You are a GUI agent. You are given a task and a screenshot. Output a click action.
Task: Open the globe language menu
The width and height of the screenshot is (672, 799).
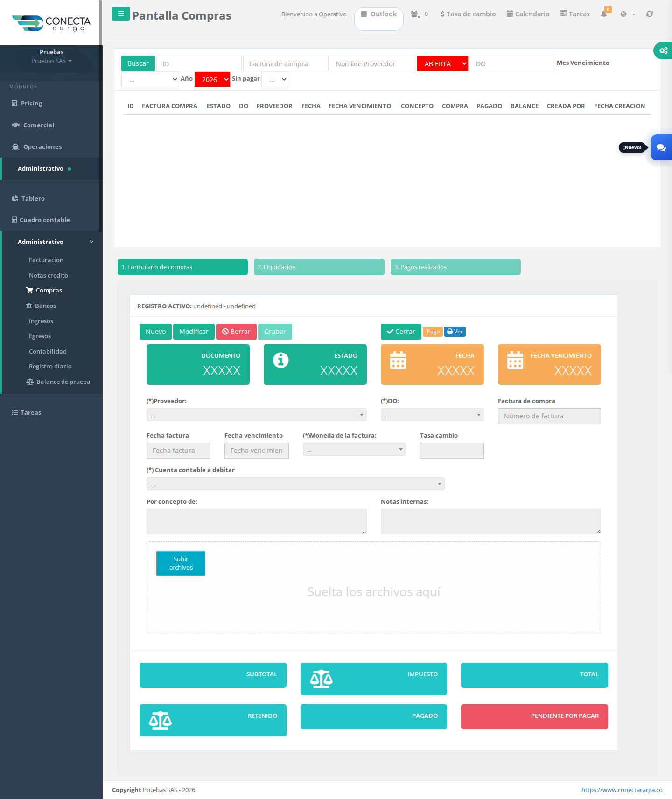[x=628, y=14]
